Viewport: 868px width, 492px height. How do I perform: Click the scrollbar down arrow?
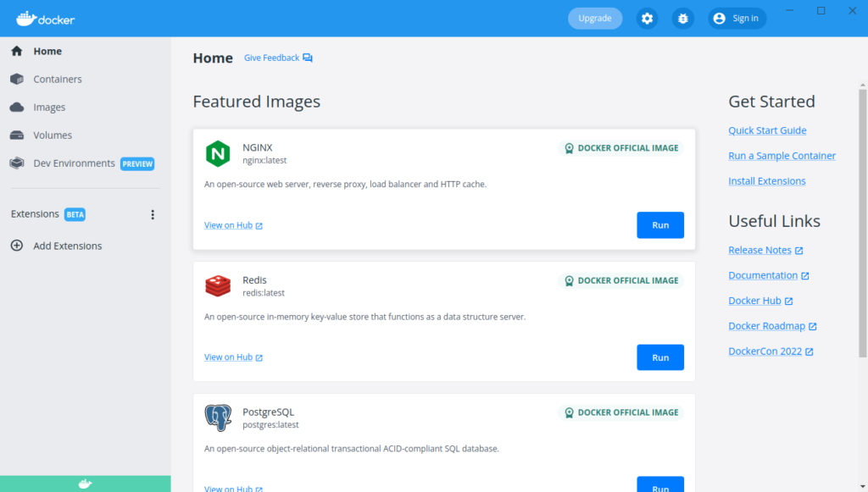coord(862,487)
